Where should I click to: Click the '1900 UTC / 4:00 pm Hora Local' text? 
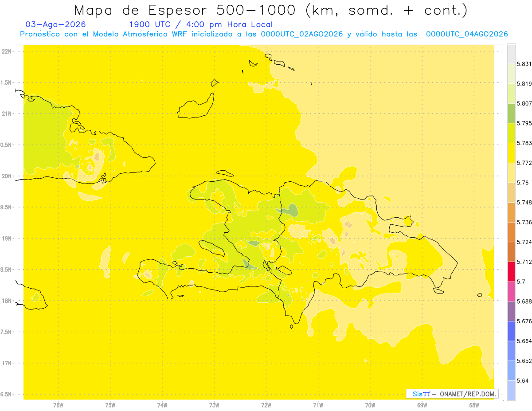(201, 24)
